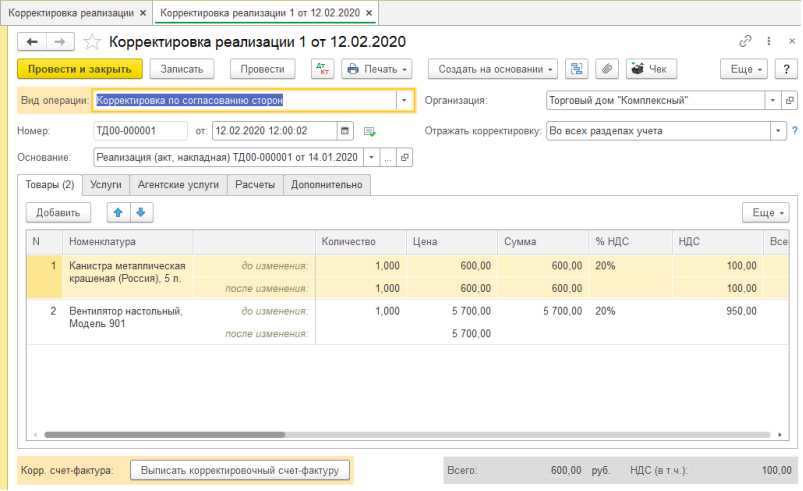
Task: Click price 5 700,00 in после изменения row
Action: click(471, 334)
